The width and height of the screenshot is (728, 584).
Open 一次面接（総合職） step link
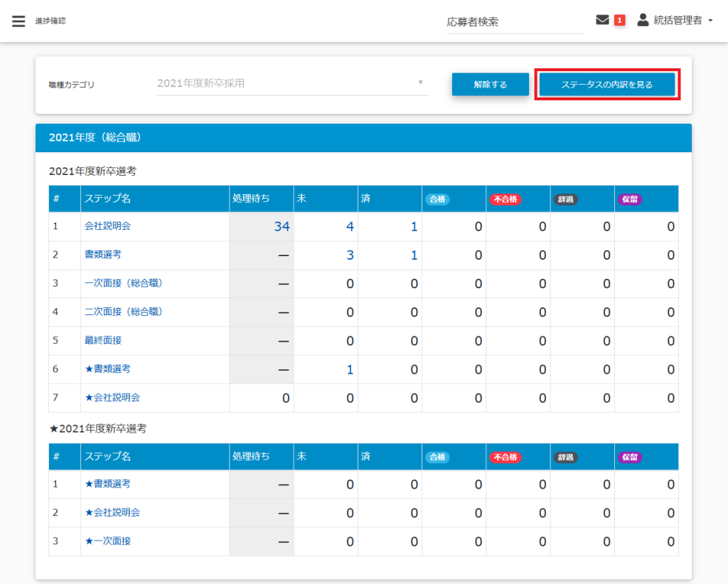coord(124,283)
